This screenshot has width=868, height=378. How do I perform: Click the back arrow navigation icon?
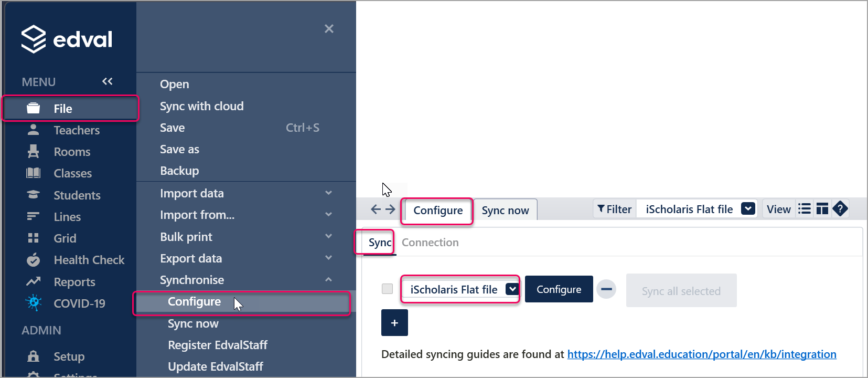click(x=376, y=209)
